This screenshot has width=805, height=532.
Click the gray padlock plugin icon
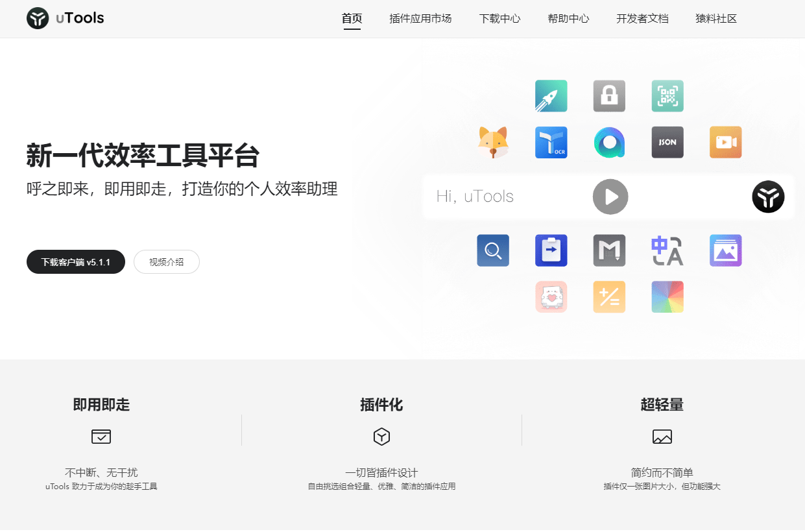(609, 96)
